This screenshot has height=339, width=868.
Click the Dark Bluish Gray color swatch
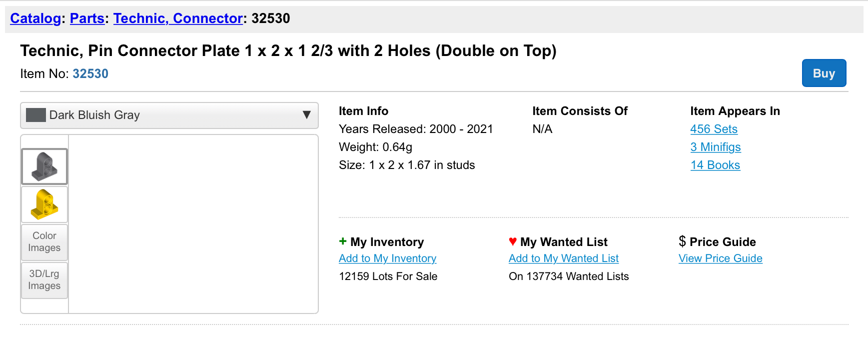(36, 115)
